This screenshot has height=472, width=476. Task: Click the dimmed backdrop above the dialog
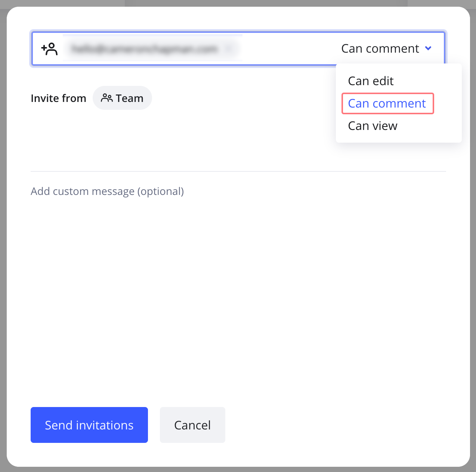(262, 3)
